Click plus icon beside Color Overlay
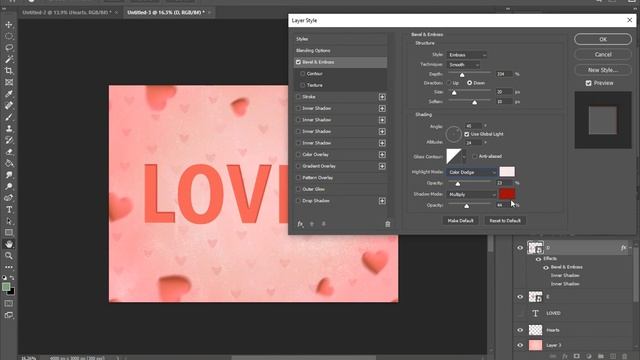 click(x=382, y=155)
